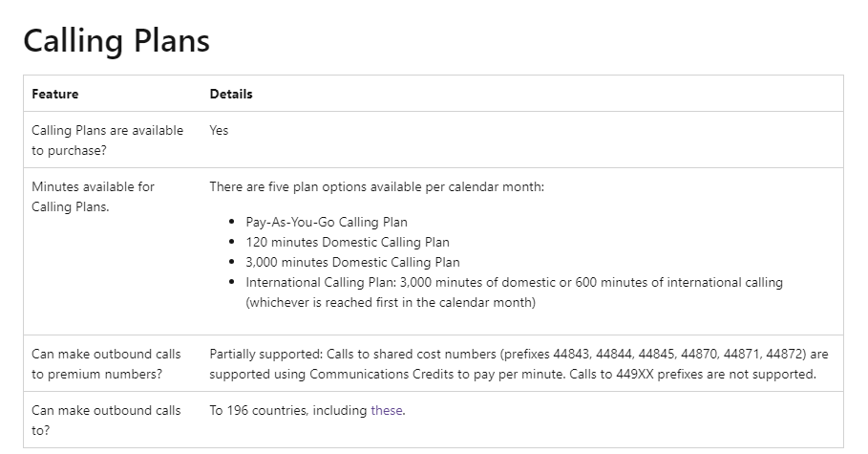Click the 'Can make outbound calls to?' cell
The height and width of the screenshot is (454, 868).
(106, 421)
